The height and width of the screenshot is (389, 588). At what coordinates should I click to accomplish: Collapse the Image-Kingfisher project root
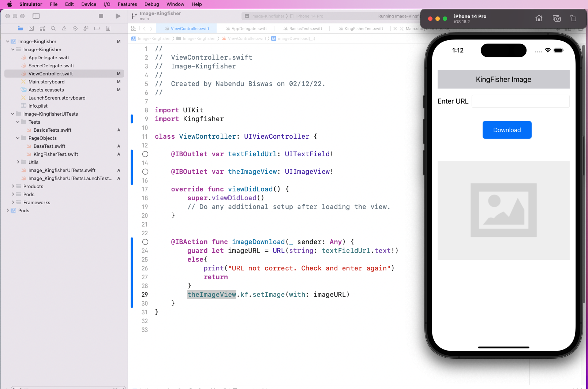click(x=8, y=41)
